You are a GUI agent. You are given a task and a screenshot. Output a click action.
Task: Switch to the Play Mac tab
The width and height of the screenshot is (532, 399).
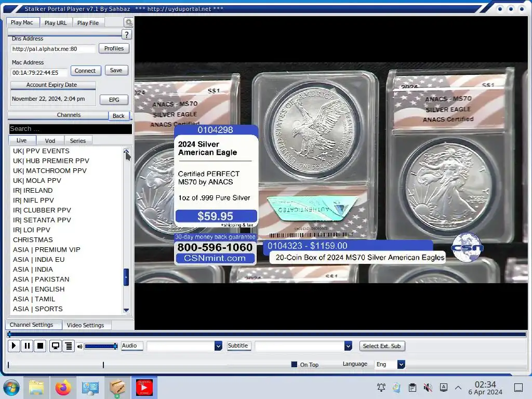(22, 22)
